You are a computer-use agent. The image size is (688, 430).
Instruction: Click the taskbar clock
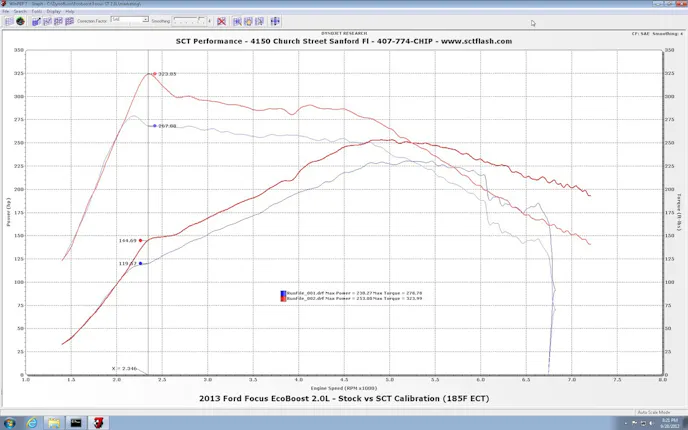[x=665, y=422]
